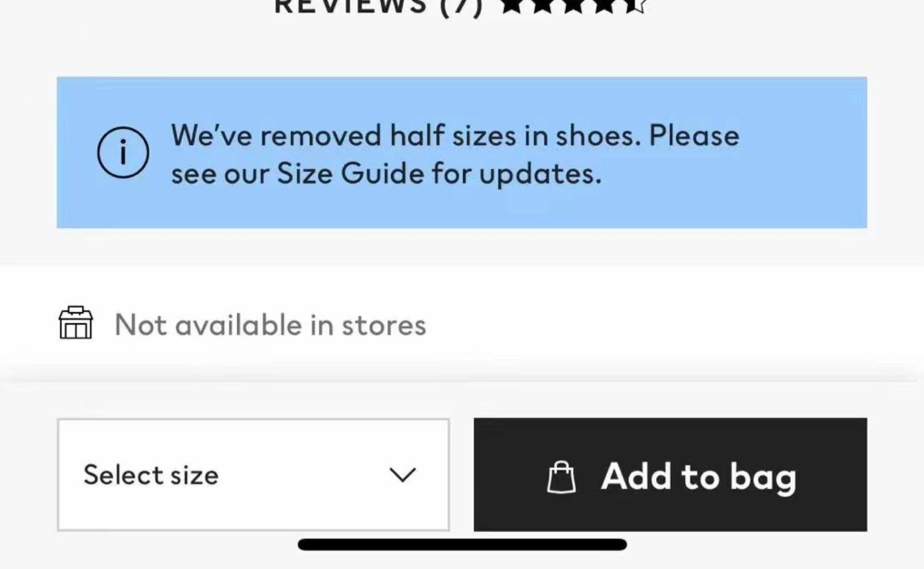Tap the white store availability row
Viewport: 924px width, 569px height.
click(x=462, y=324)
